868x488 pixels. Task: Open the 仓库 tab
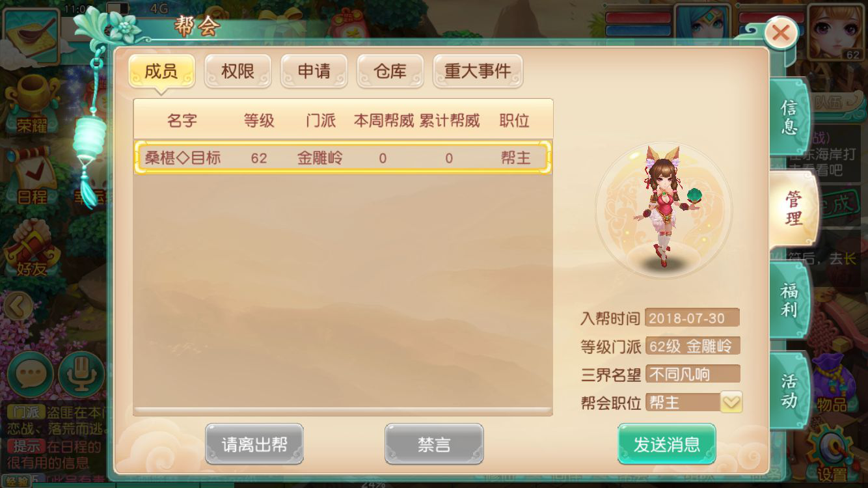[x=390, y=71]
